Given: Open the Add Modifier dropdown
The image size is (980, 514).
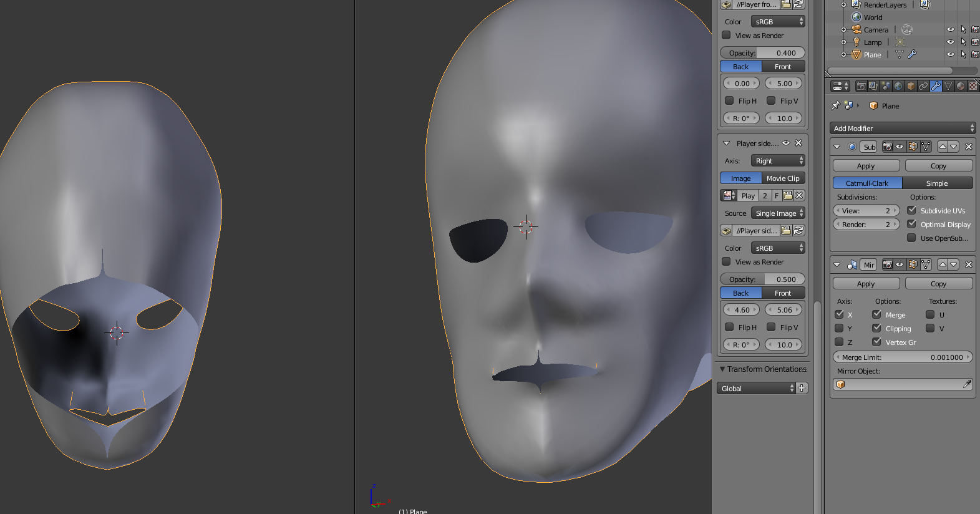Looking at the screenshot, I should [902, 128].
